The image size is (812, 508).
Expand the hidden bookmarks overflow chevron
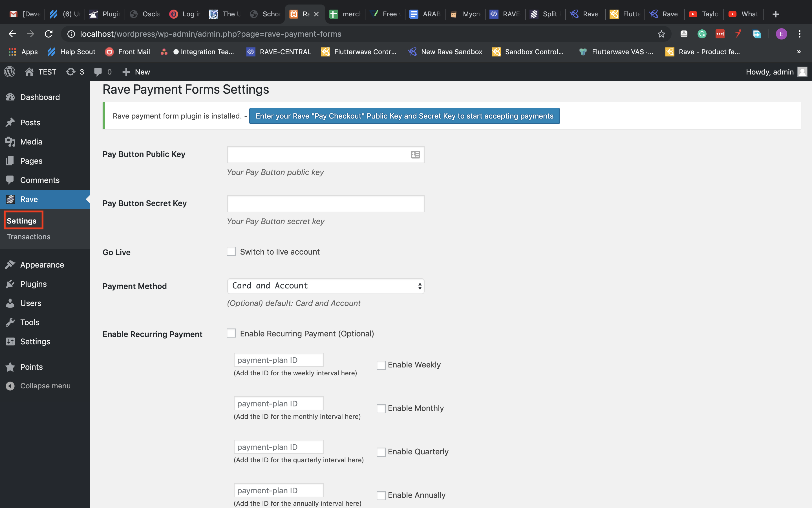[798, 52]
